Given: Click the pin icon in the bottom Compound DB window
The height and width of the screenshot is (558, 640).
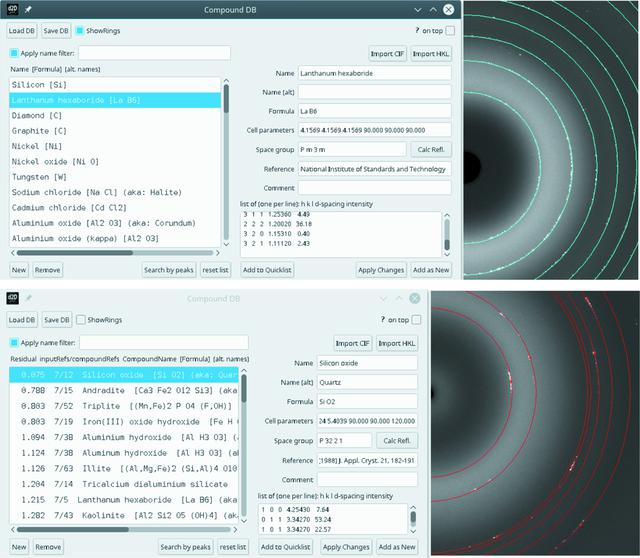Looking at the screenshot, I should click(28, 298).
